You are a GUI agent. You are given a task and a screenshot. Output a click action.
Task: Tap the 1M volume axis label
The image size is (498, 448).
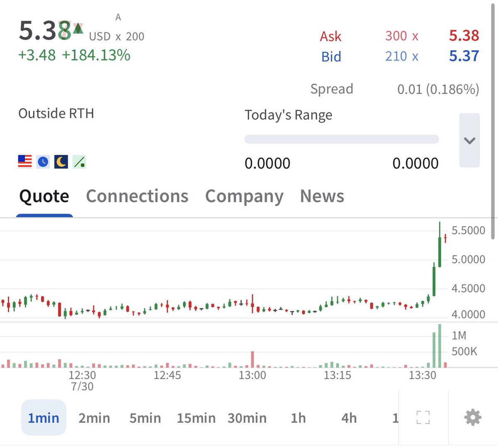(459, 335)
